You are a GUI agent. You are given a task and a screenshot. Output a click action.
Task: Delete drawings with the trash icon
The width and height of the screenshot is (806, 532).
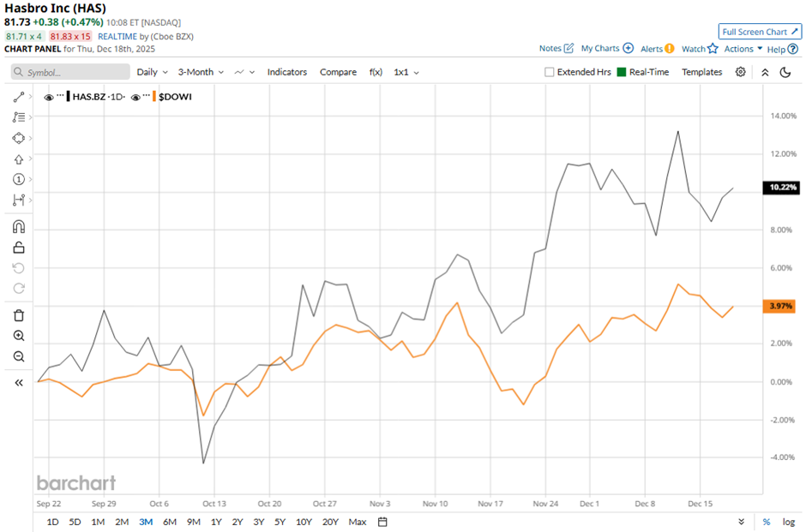19,315
